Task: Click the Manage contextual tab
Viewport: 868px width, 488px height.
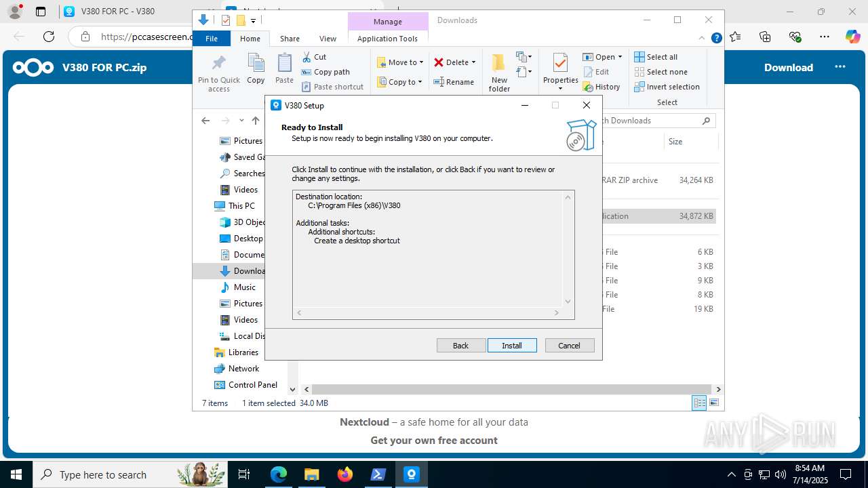Action: tap(388, 22)
